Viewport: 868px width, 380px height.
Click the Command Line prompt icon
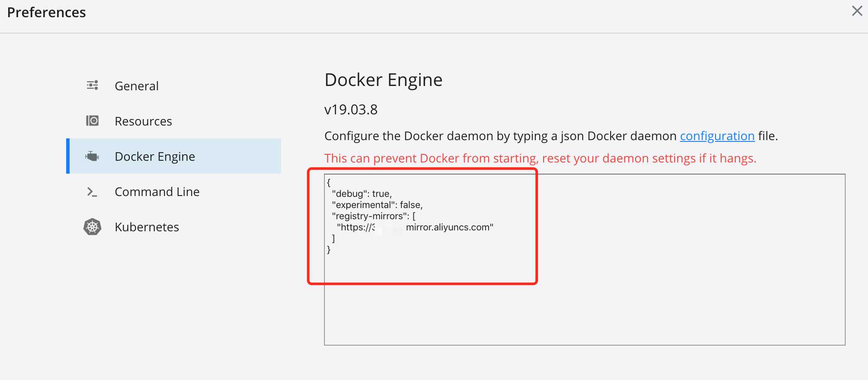tap(92, 192)
